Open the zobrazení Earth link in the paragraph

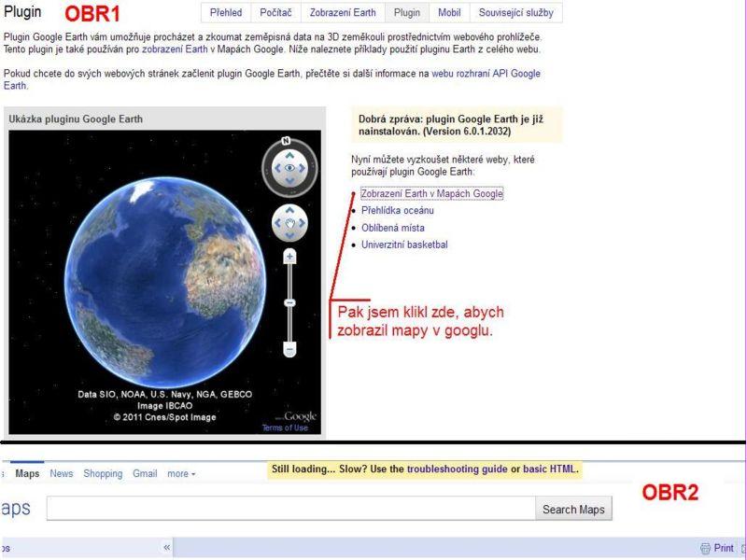(175, 49)
